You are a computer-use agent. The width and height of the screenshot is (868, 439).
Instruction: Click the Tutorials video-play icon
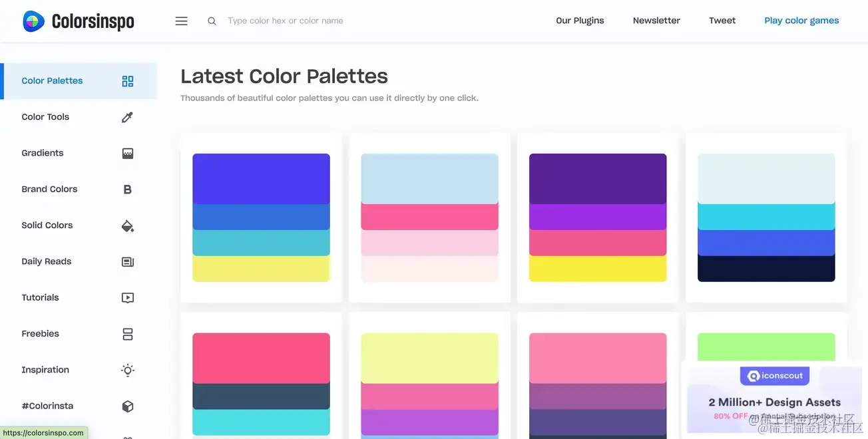click(127, 297)
